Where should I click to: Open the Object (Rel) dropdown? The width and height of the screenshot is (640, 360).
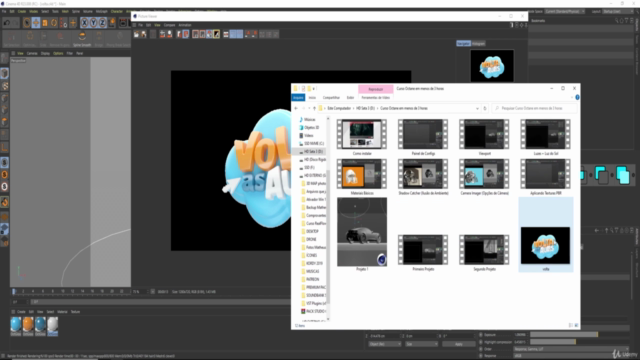pyautogui.click(x=385, y=344)
